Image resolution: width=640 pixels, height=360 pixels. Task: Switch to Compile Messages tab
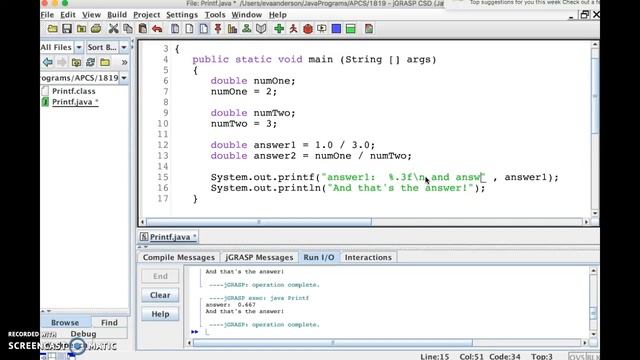(x=178, y=257)
